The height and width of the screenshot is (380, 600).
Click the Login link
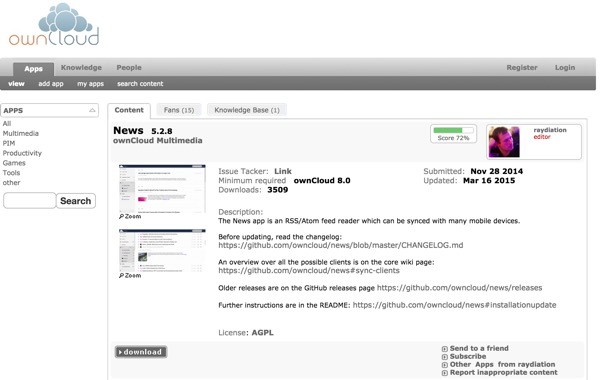[x=565, y=67]
